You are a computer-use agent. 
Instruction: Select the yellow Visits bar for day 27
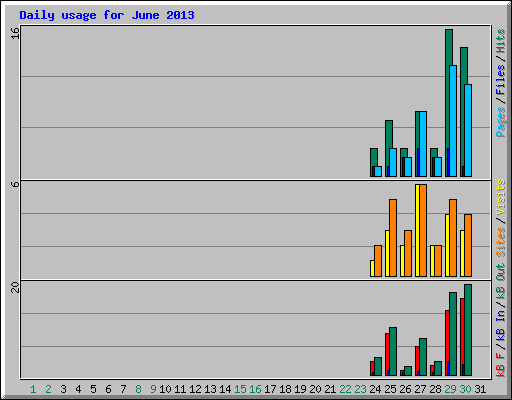click(x=417, y=230)
